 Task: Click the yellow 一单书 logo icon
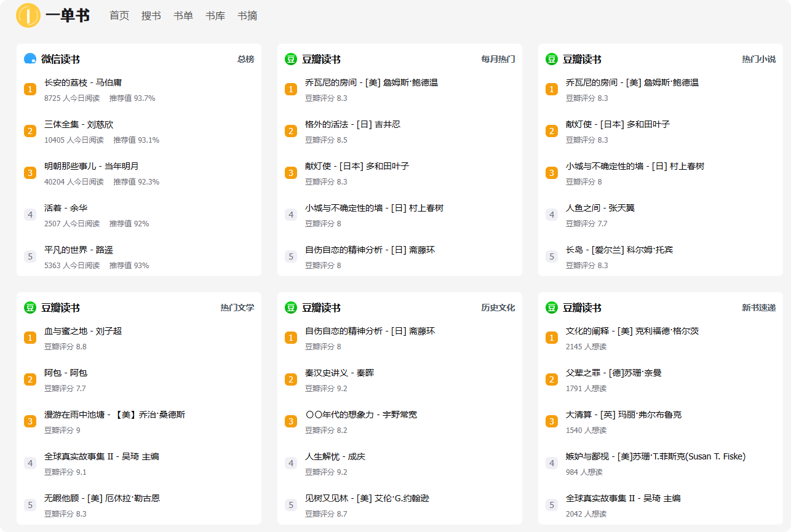pos(28,15)
